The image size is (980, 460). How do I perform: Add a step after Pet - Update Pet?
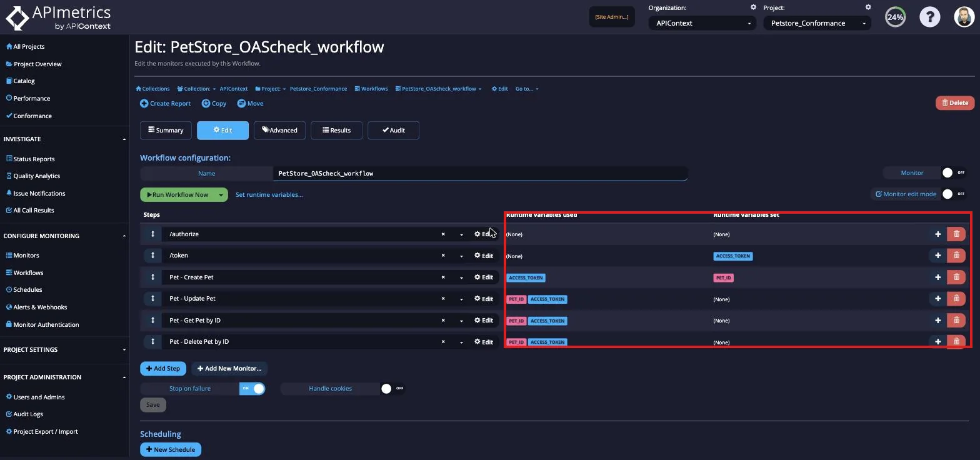coord(937,299)
